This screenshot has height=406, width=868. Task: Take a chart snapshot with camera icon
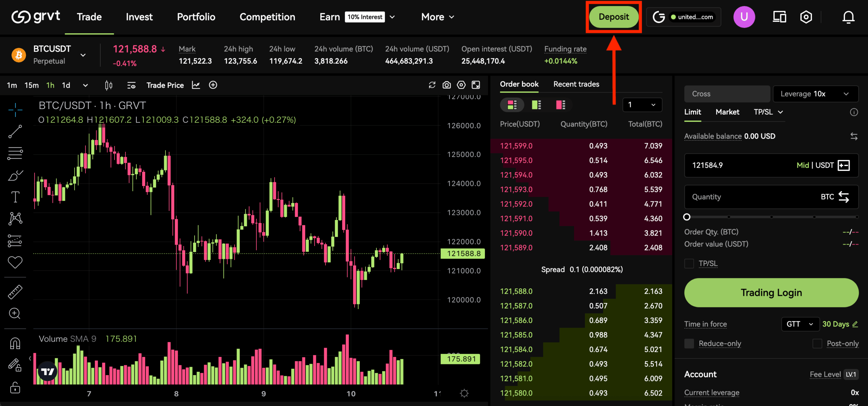pos(447,85)
